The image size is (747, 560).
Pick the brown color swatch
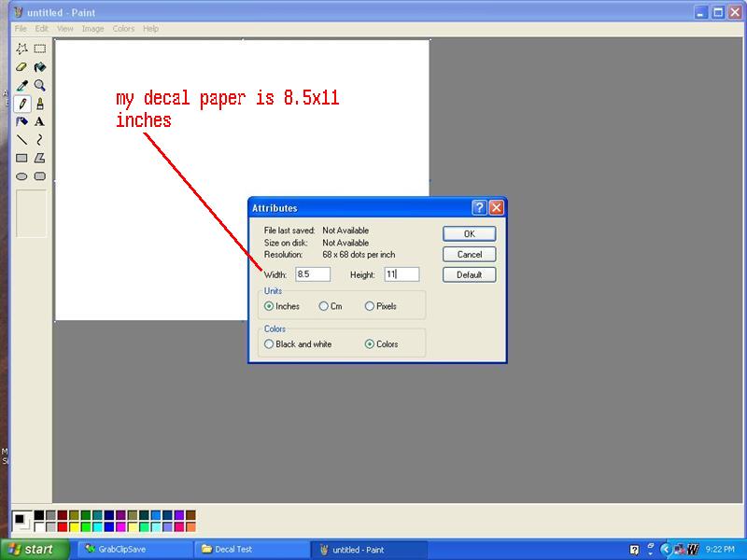pos(190,515)
